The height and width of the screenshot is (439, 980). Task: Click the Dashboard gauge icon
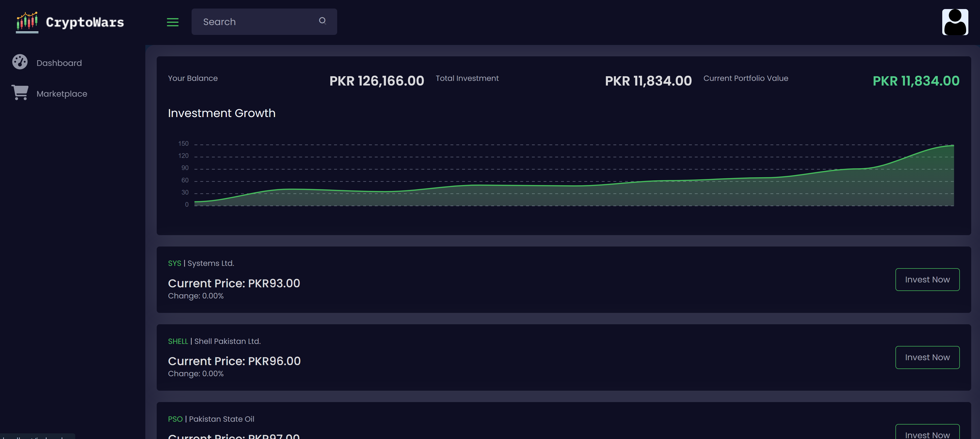coord(20,62)
